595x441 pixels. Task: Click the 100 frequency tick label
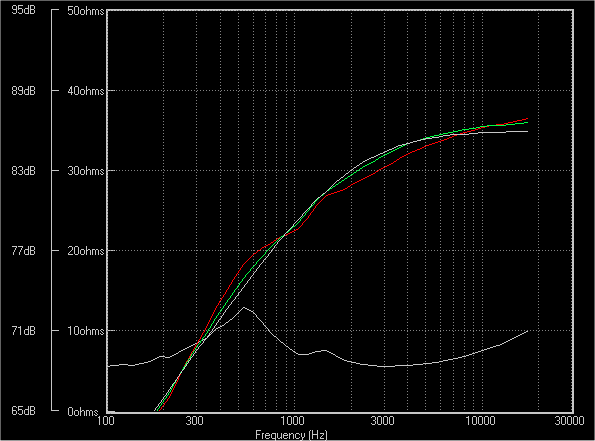click(106, 421)
